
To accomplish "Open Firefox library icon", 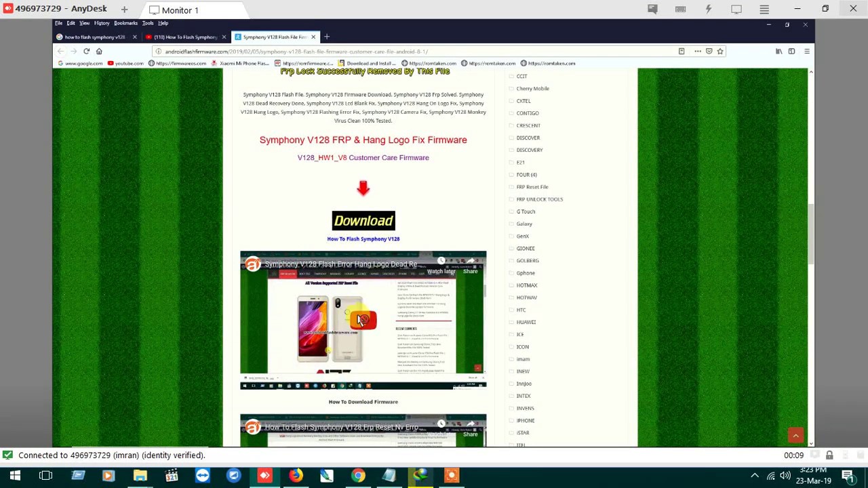I will click(778, 52).
